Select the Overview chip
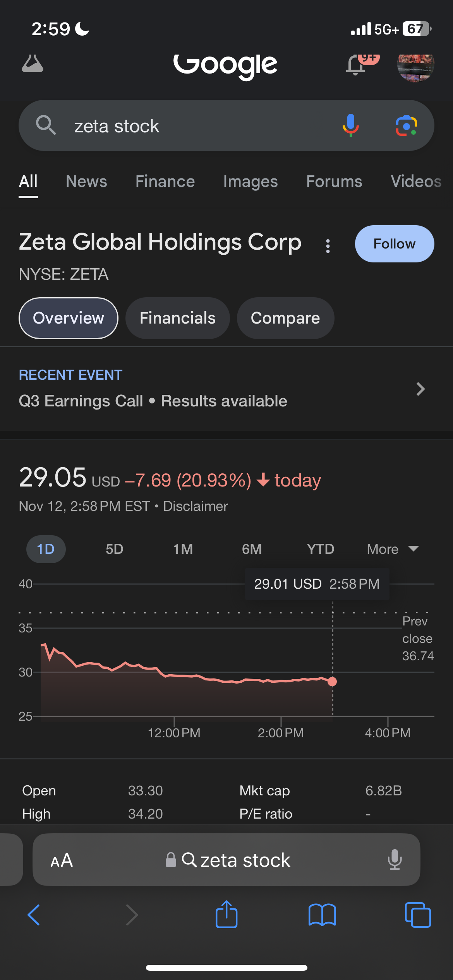Image resolution: width=453 pixels, height=980 pixels. coord(69,318)
